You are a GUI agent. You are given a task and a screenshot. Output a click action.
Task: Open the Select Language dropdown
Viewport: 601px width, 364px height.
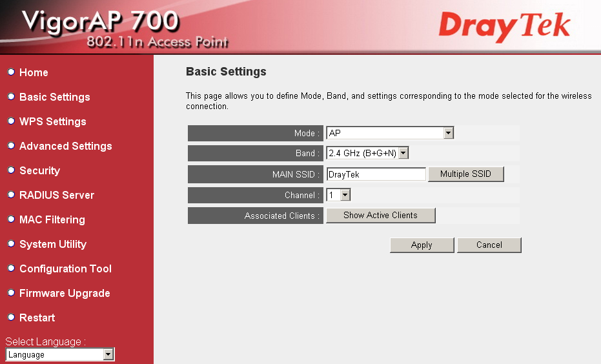tap(60, 354)
